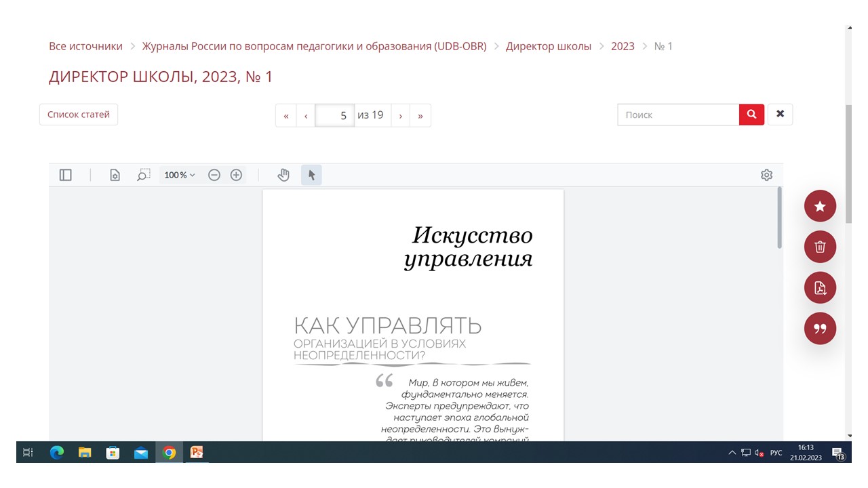Open page view mode settings icon
The height and width of the screenshot is (488, 868).
tap(115, 175)
